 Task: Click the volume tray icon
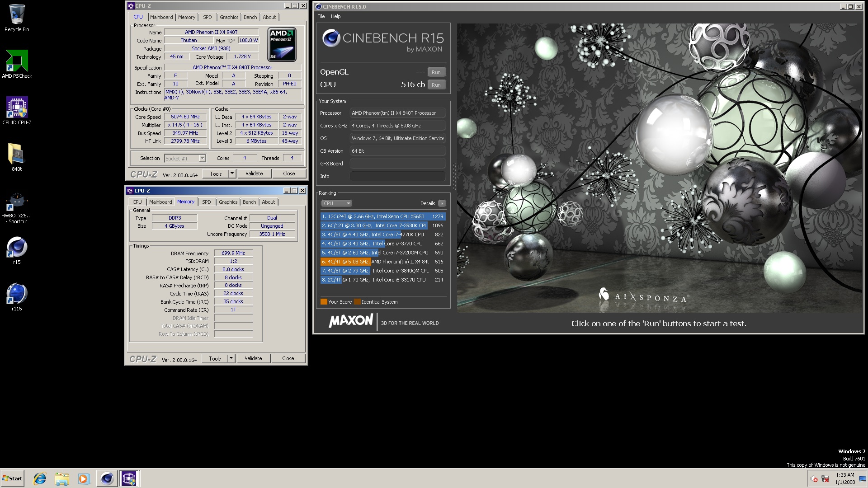(x=814, y=479)
